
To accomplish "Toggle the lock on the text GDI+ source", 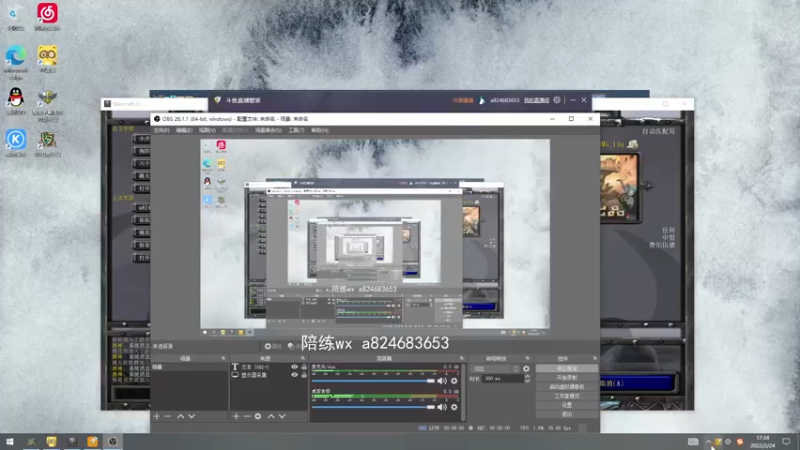I will click(x=304, y=367).
